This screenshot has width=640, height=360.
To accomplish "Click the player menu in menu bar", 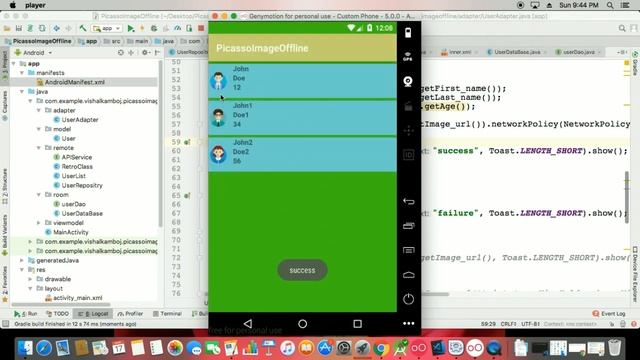I will pyautogui.click(x=35, y=5).
